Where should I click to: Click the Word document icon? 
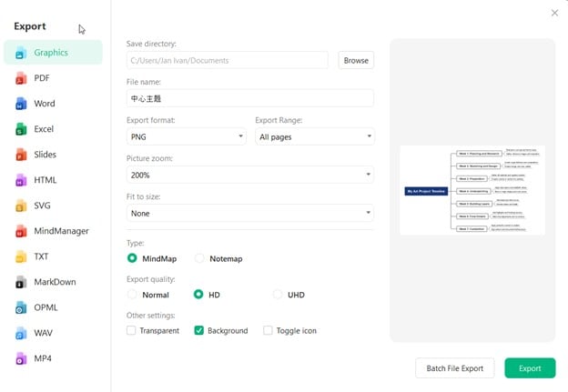pyautogui.click(x=21, y=104)
